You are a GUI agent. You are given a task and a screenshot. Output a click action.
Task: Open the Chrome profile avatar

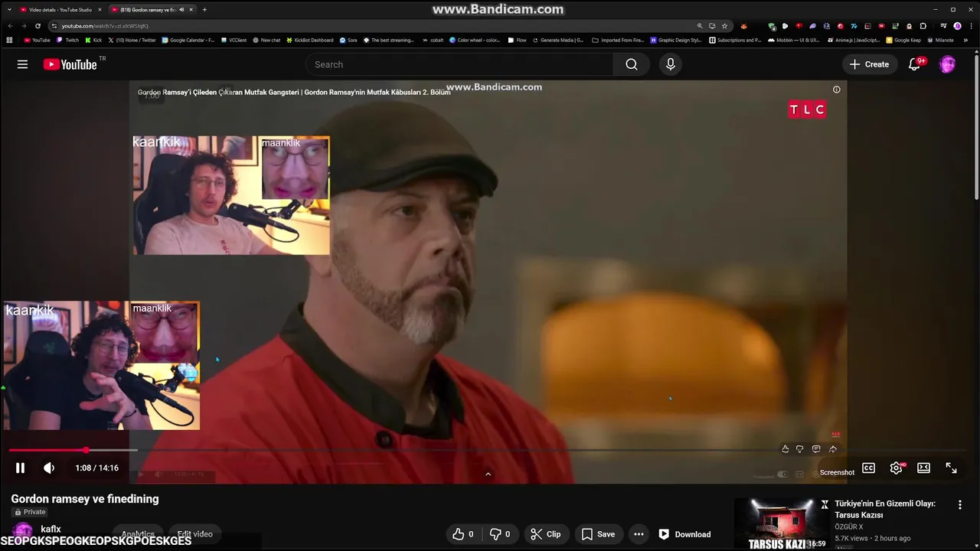pos(957,26)
